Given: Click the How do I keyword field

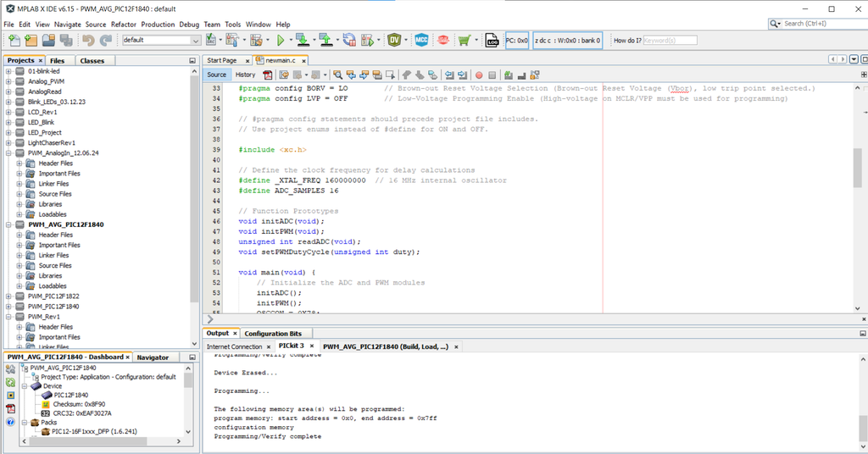Looking at the screenshot, I should point(670,41).
